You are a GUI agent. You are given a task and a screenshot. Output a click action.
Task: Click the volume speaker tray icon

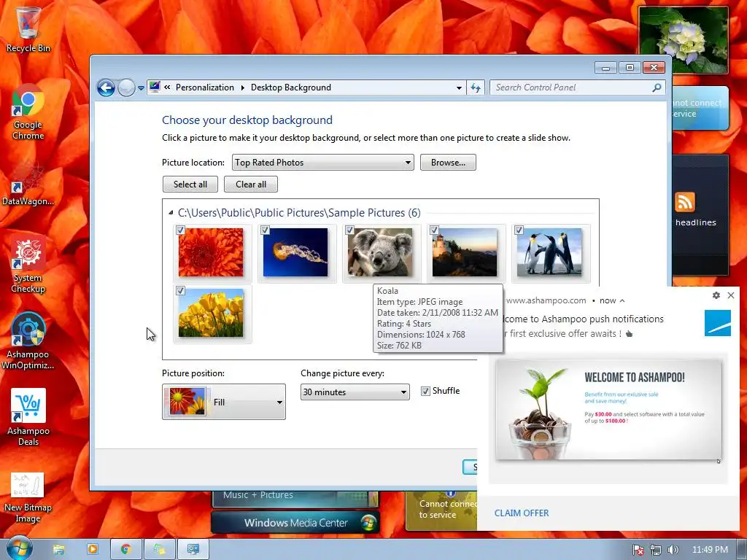pos(673,550)
